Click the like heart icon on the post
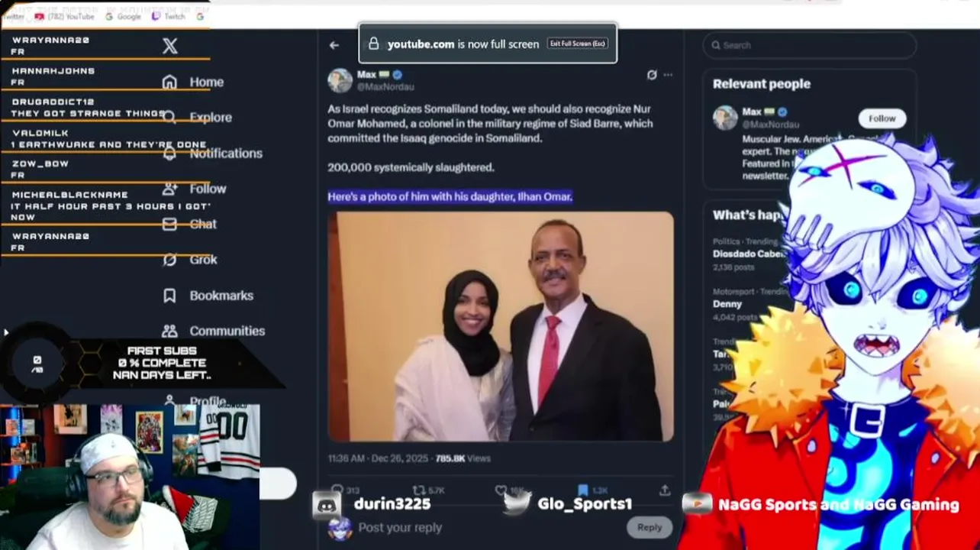This screenshot has width=980, height=550. (x=501, y=490)
